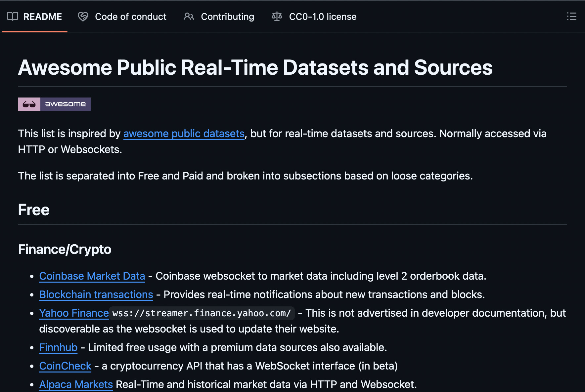Visit the Finnhub link
Screen dimensions: 585x392
(x=58, y=347)
